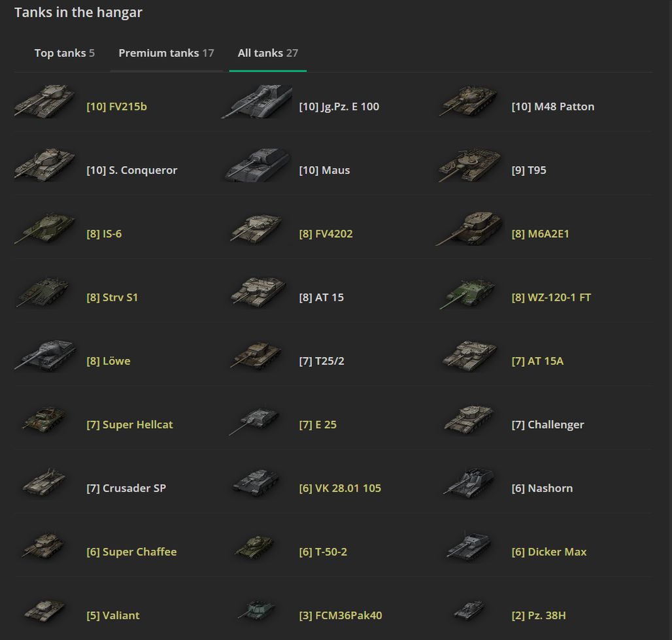Screen dimensions: 672x640
Task: Click the AT 15 tank image
Action: pyautogui.click(x=258, y=292)
